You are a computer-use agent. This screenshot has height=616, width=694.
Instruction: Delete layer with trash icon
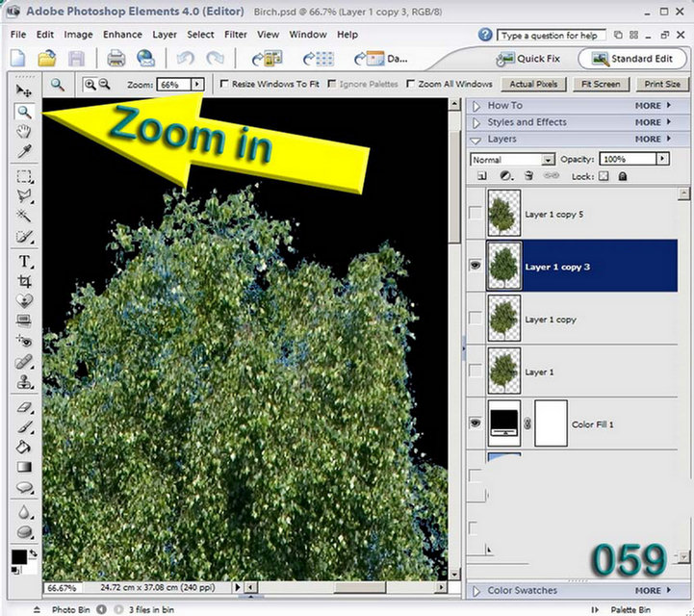coord(528,176)
